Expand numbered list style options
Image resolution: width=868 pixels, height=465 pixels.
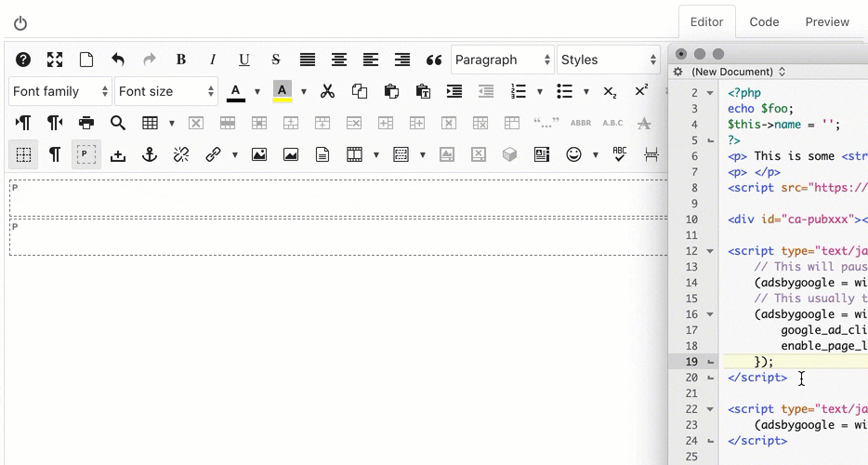pyautogui.click(x=540, y=91)
